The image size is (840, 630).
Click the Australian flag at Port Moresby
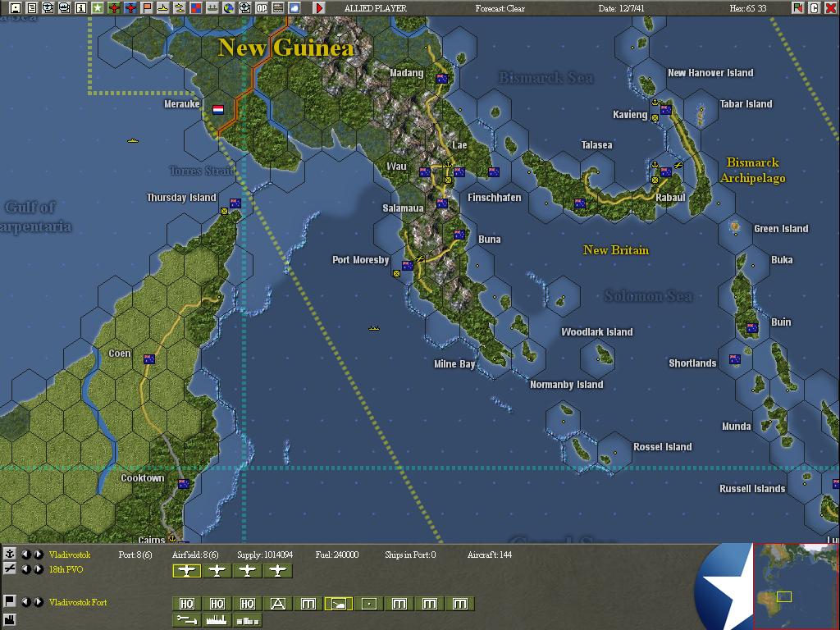pyautogui.click(x=408, y=265)
